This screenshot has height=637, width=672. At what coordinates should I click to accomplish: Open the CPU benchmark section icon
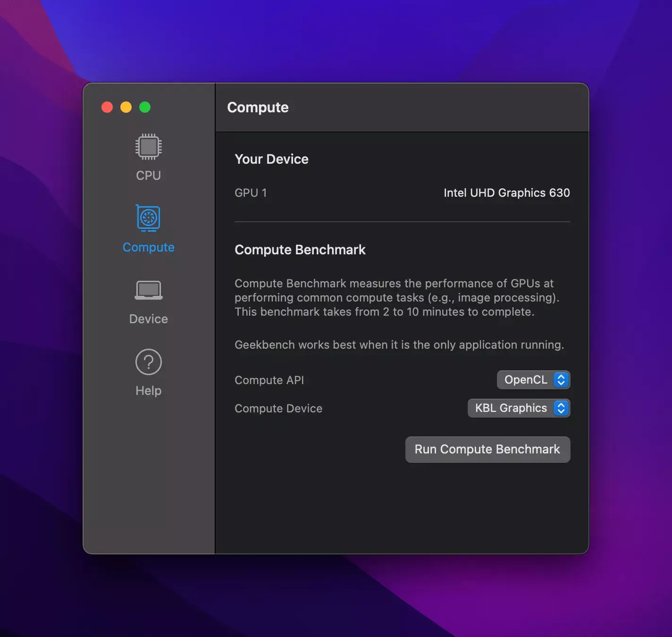[148, 147]
